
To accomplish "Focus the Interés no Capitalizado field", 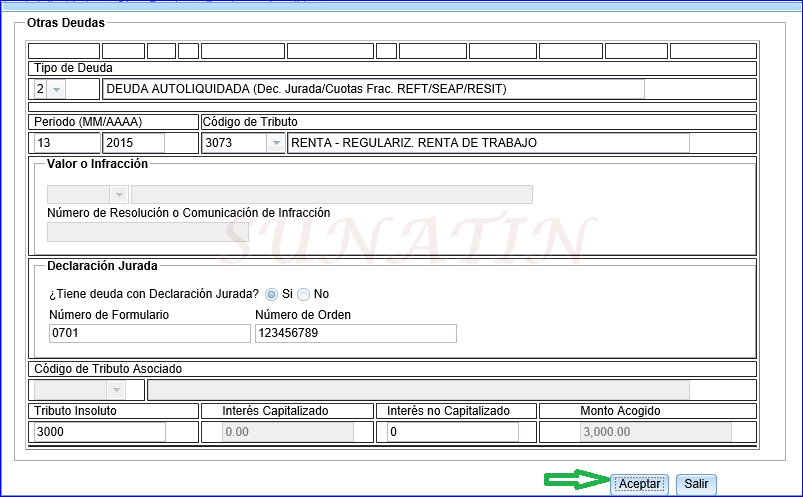I will click(x=452, y=432).
